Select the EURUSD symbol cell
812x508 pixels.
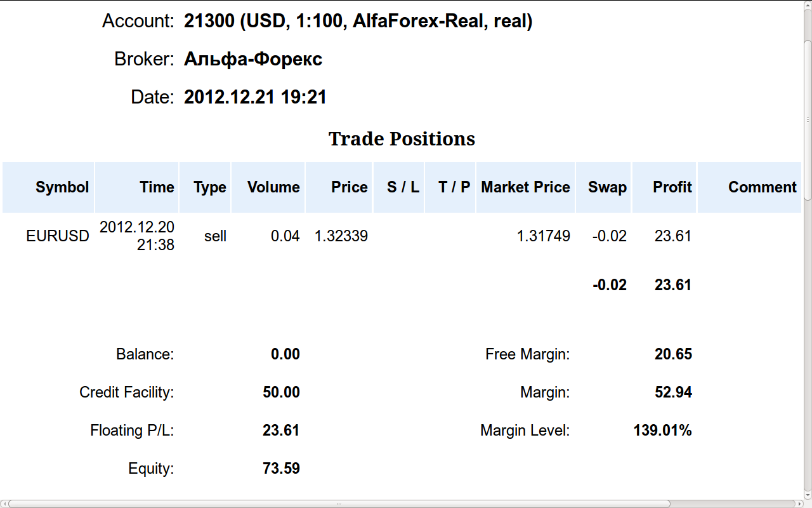pos(58,236)
